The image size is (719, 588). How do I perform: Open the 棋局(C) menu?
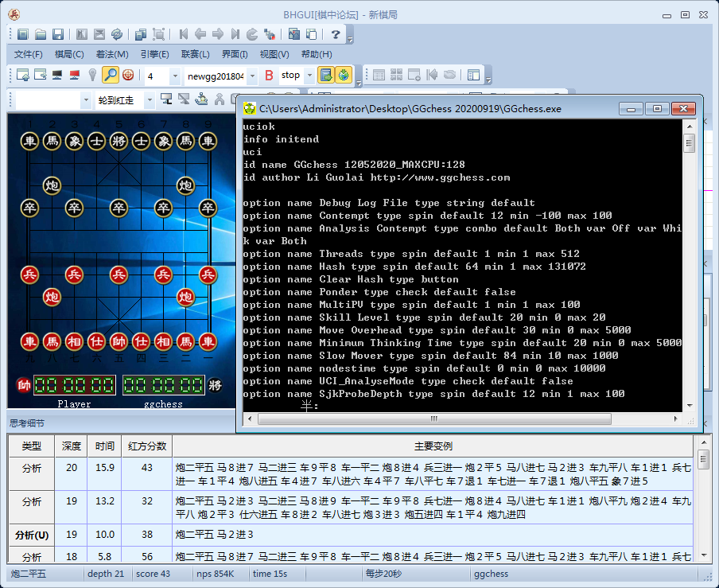coord(69,54)
